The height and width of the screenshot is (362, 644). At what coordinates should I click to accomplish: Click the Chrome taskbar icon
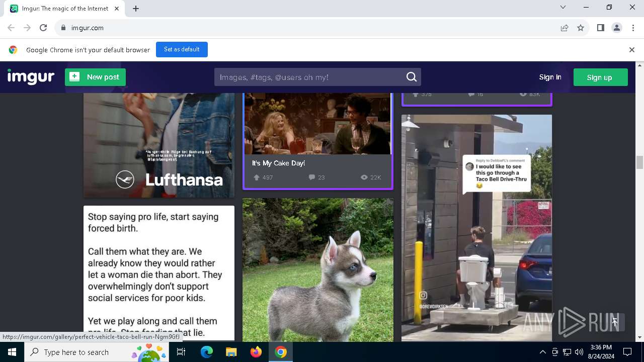click(x=281, y=352)
